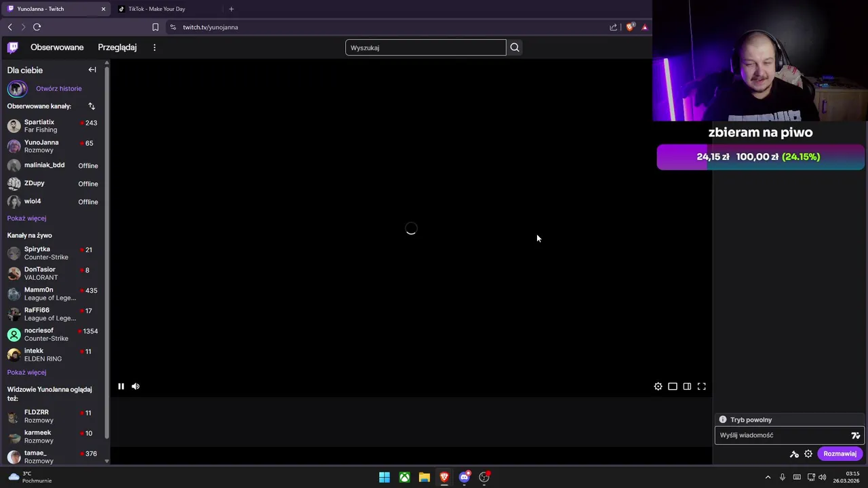Open chat settings gear icon

(808, 454)
